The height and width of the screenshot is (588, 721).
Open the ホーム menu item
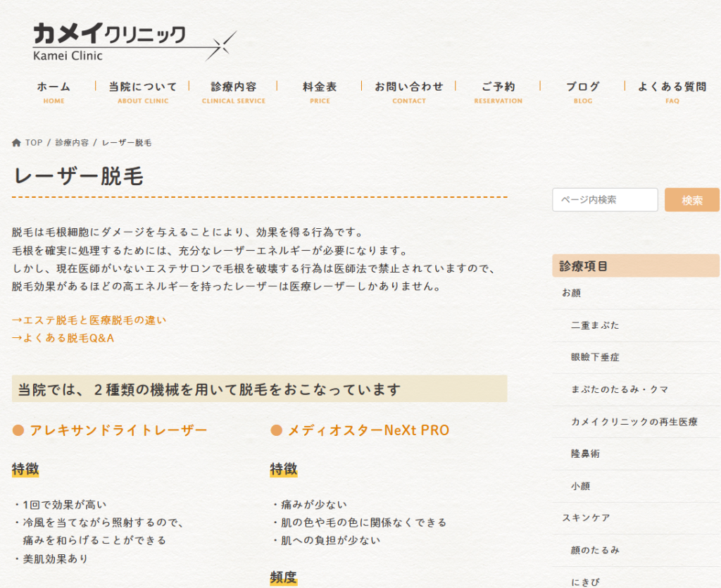54,91
